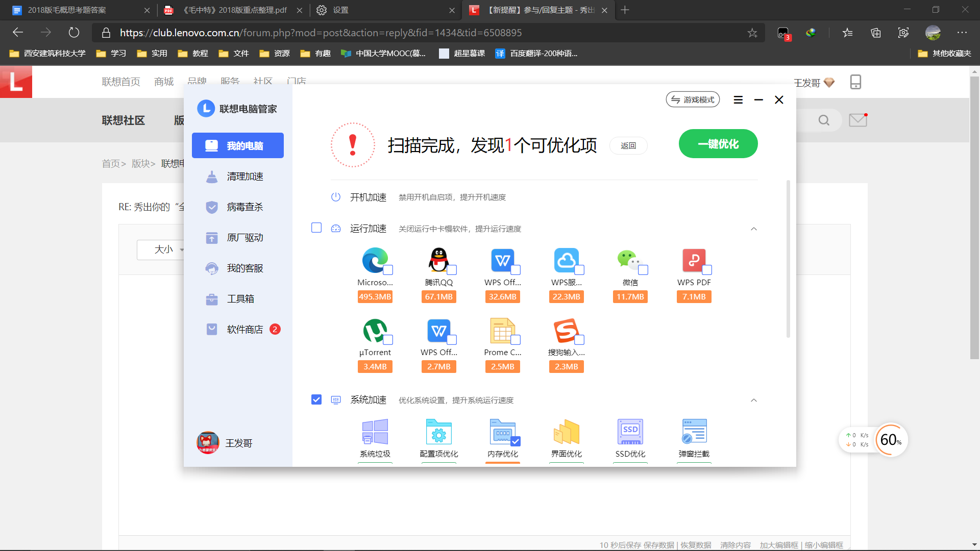
Task: Click the WPS PDF icon
Action: pyautogui.click(x=694, y=260)
